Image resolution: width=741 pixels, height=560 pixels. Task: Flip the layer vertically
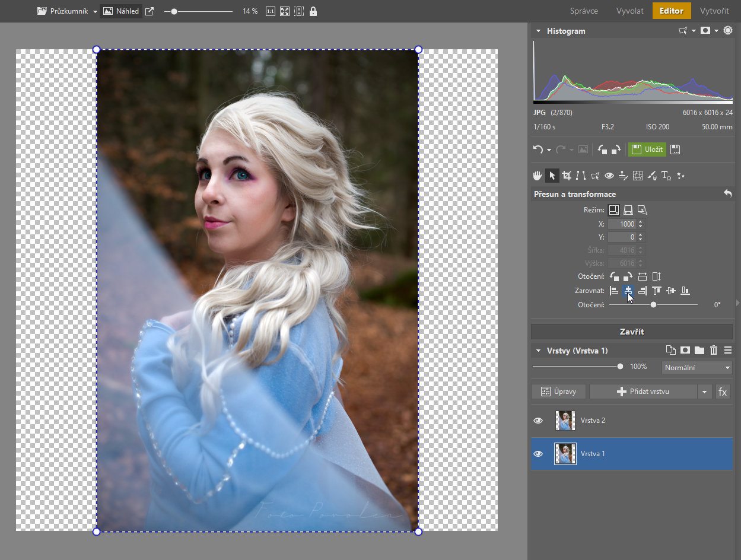click(656, 276)
